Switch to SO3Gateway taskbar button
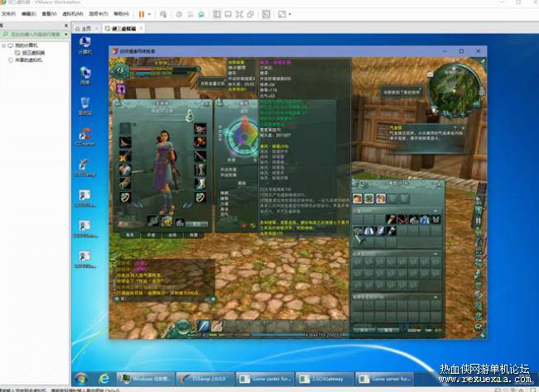 (325, 379)
